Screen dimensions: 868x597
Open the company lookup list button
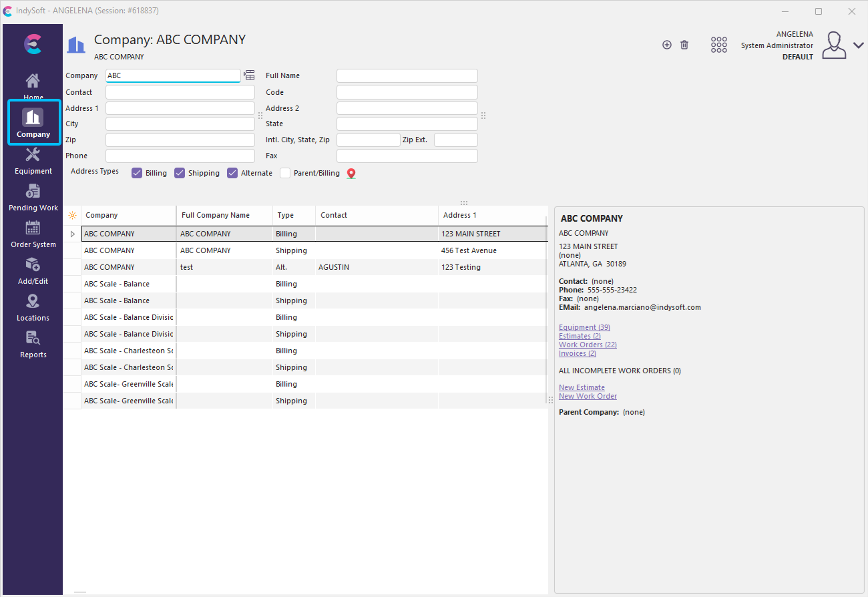click(249, 75)
